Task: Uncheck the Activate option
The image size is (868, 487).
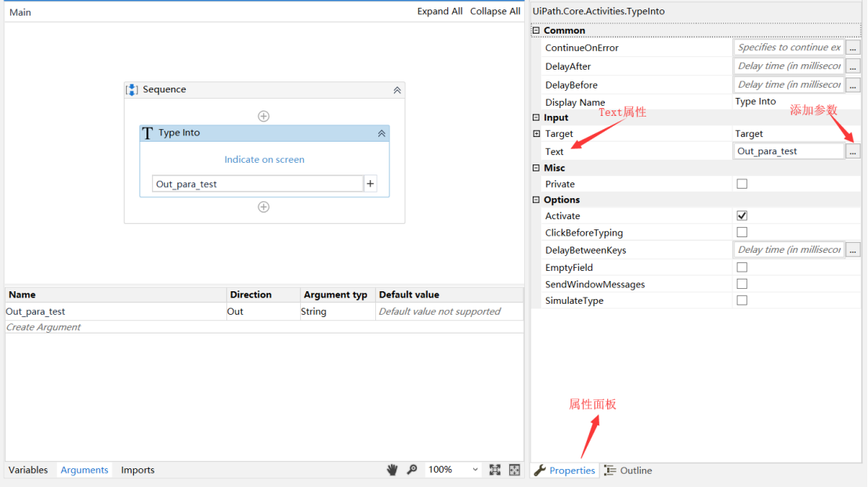Action: click(x=742, y=216)
